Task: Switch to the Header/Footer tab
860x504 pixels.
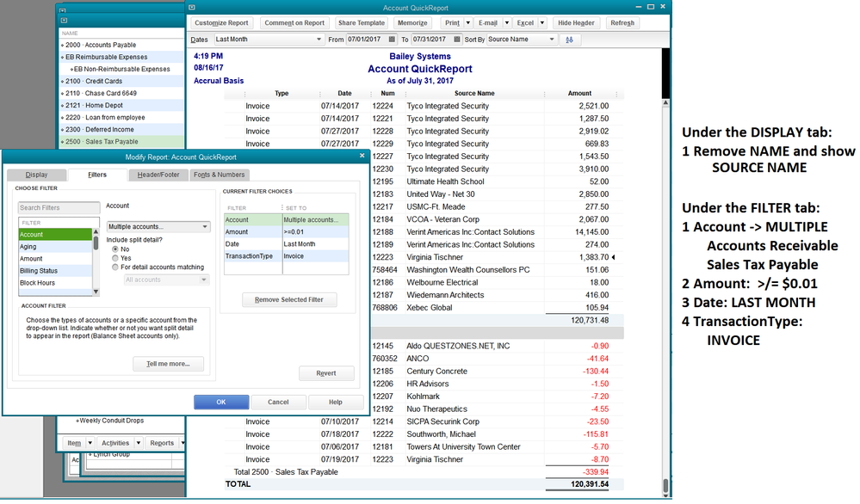Action: click(158, 175)
